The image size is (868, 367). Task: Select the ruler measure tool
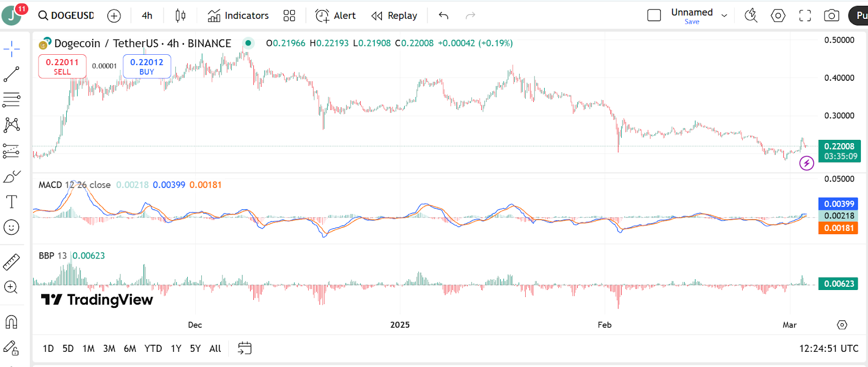pyautogui.click(x=11, y=262)
